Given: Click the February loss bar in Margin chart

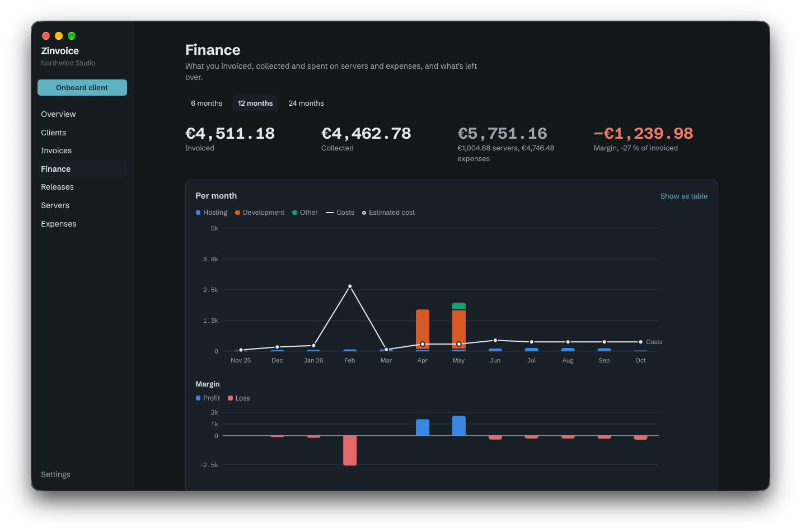Looking at the screenshot, I should (350, 450).
